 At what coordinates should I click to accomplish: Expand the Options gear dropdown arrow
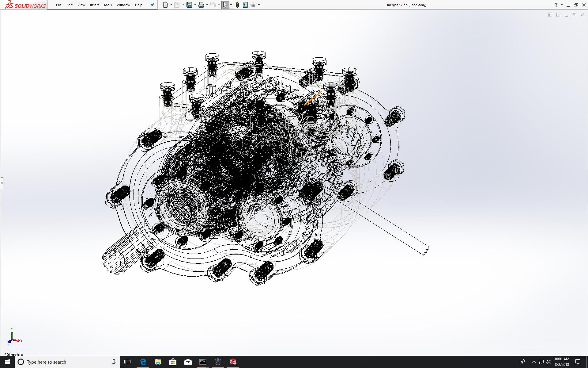259,5
